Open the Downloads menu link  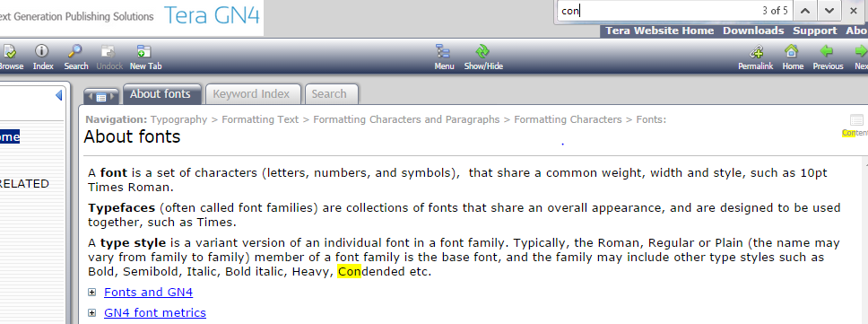click(x=753, y=31)
